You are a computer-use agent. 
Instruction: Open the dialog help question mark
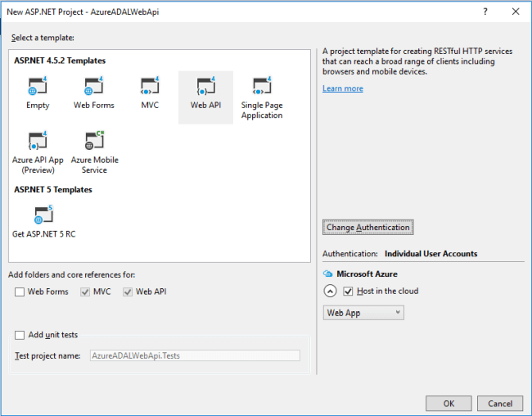tap(485, 11)
